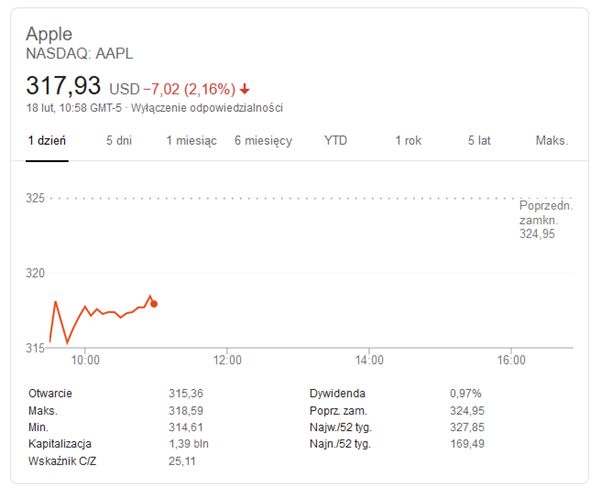Image resolution: width=600 pixels, height=497 pixels.
Task: Select the YTD tab
Action: tap(335, 141)
